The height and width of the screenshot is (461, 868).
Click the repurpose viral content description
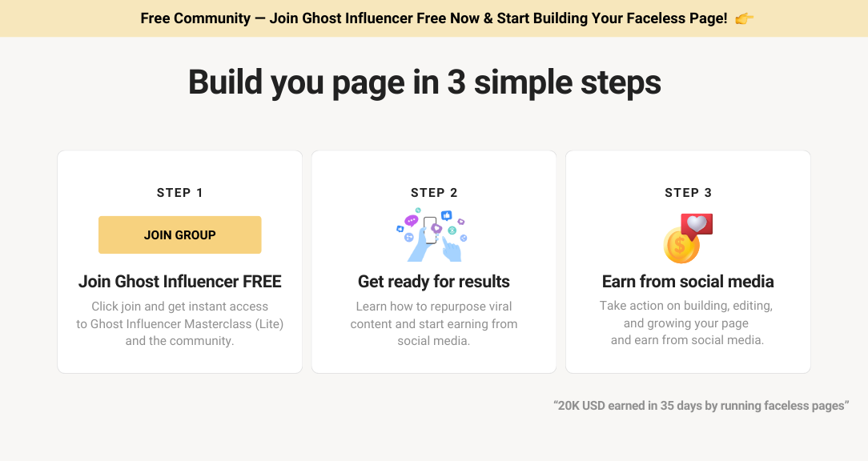(x=434, y=324)
